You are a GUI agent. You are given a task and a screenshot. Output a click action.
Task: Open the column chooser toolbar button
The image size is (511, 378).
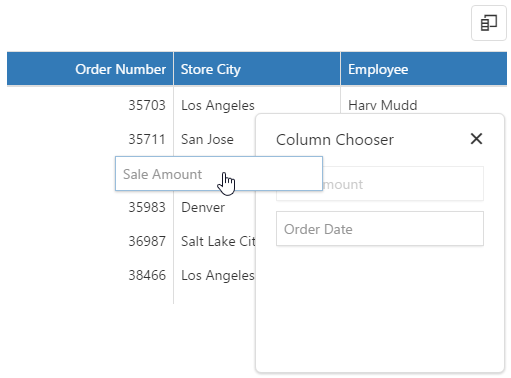(489, 23)
